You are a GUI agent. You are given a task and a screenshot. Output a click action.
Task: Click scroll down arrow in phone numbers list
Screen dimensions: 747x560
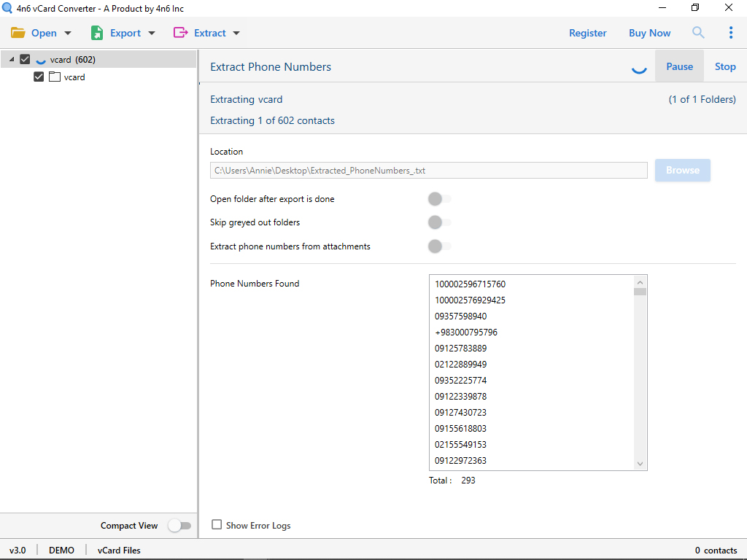tap(640, 463)
